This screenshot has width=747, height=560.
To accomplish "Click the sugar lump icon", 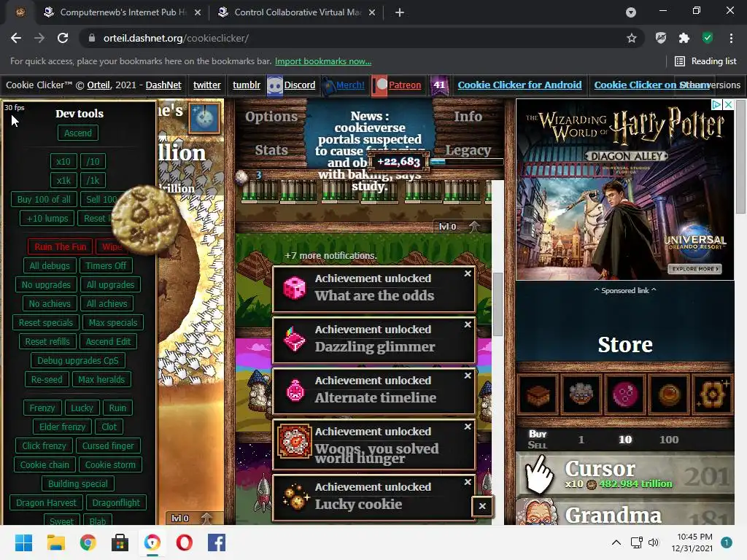I will 242,176.
